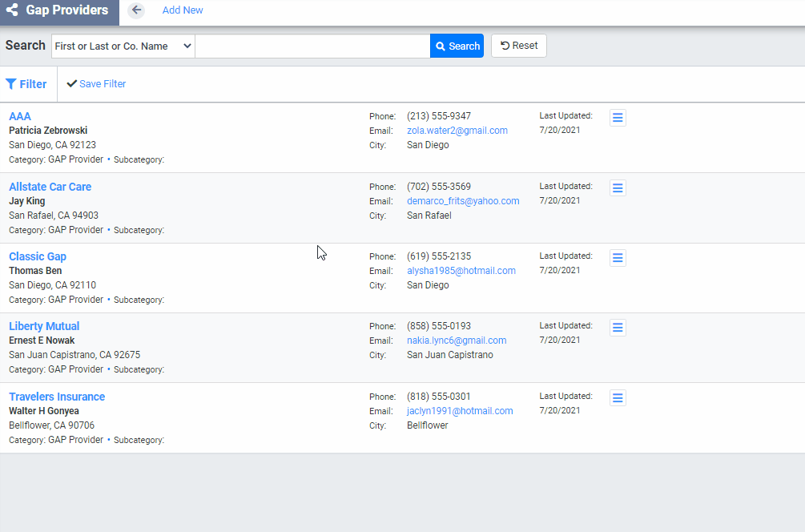Click address Bellflower, CA 90706
805x532 pixels.
pos(52,425)
